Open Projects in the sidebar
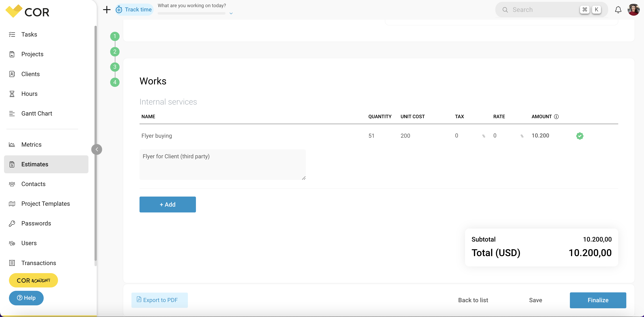Viewport: 644px width, 317px height. (46, 54)
